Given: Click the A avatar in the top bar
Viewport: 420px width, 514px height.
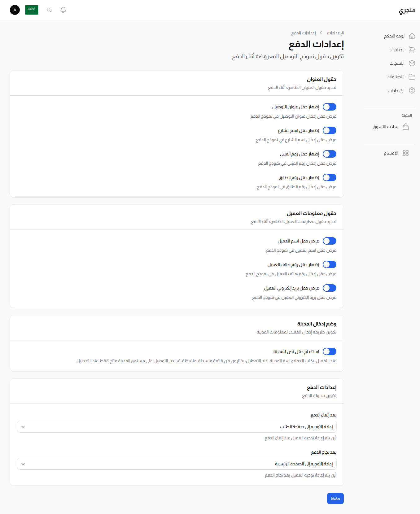Looking at the screenshot, I should (x=15, y=10).
